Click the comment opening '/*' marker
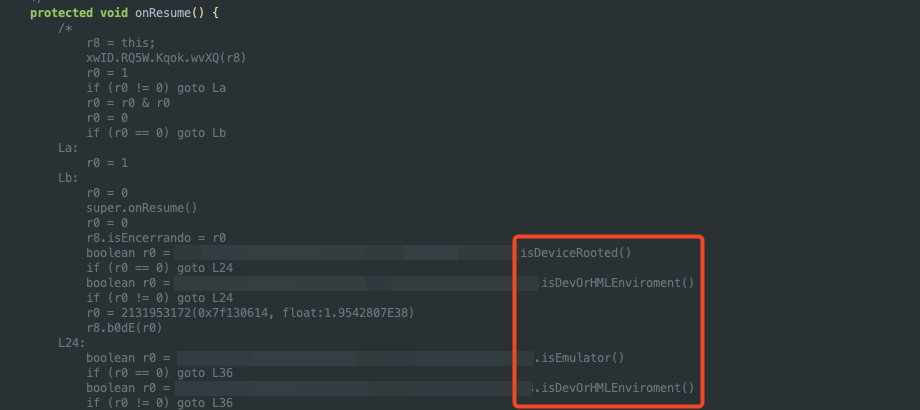This screenshot has width=920, height=410. [x=65, y=28]
